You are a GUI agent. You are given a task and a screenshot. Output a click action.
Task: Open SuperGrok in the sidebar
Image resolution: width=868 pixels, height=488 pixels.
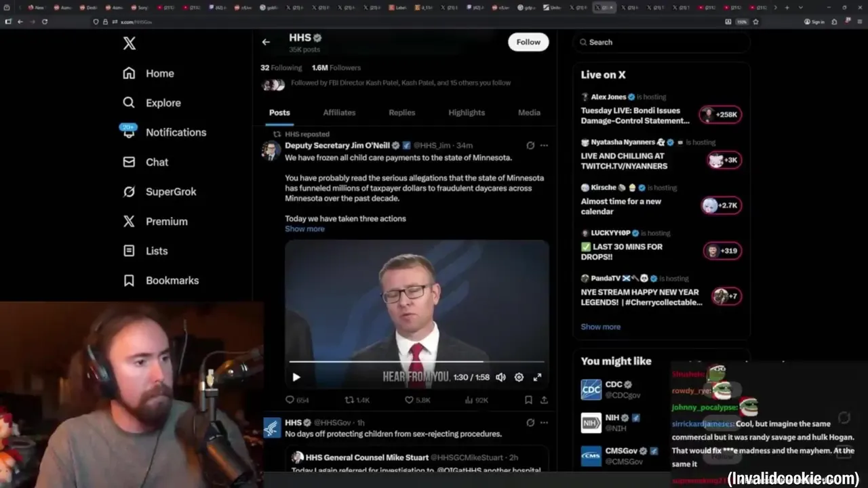point(159,192)
